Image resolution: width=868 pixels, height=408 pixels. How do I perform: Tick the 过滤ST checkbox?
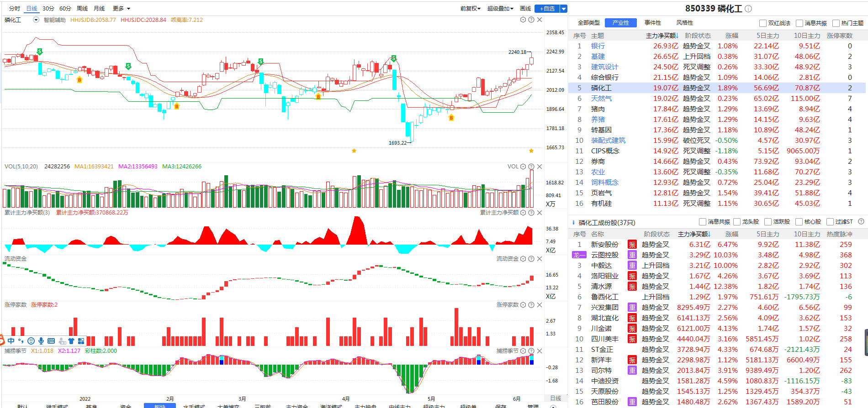pyautogui.click(x=830, y=222)
